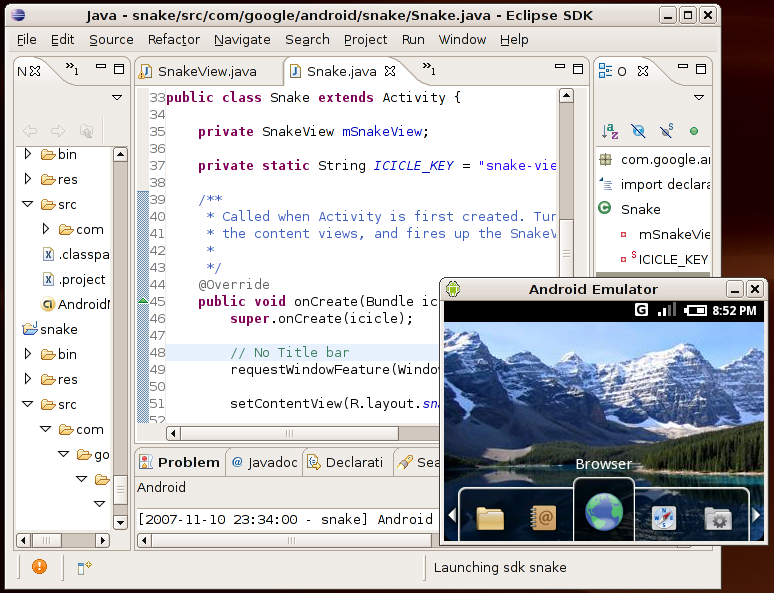This screenshot has height=593, width=774.
Task: Tap the Contacts address book icon
Action: (x=545, y=517)
